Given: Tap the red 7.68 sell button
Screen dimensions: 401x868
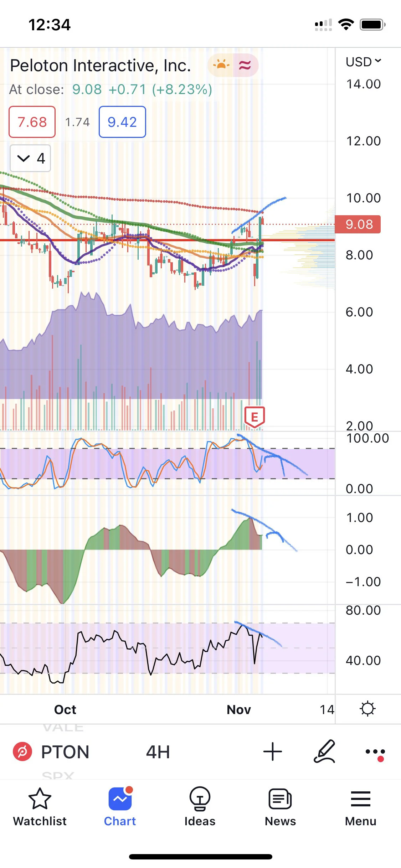Looking at the screenshot, I should coord(32,122).
